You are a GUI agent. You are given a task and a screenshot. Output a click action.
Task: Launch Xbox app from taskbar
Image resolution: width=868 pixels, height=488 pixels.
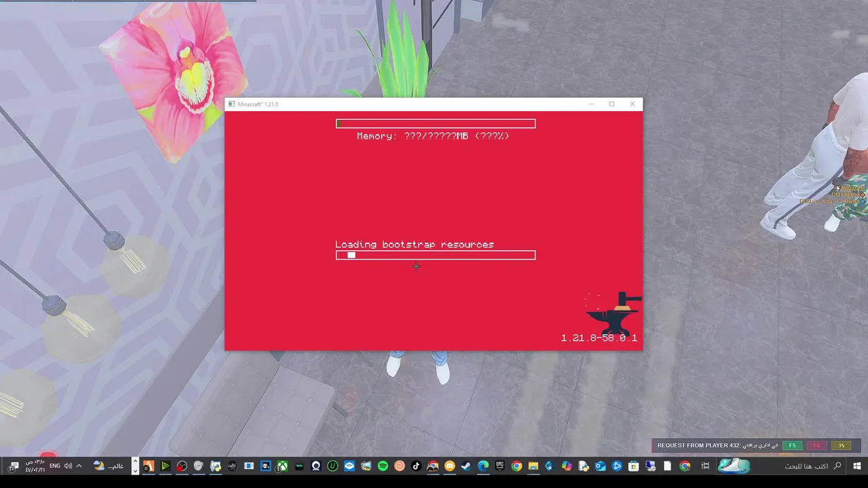click(282, 466)
